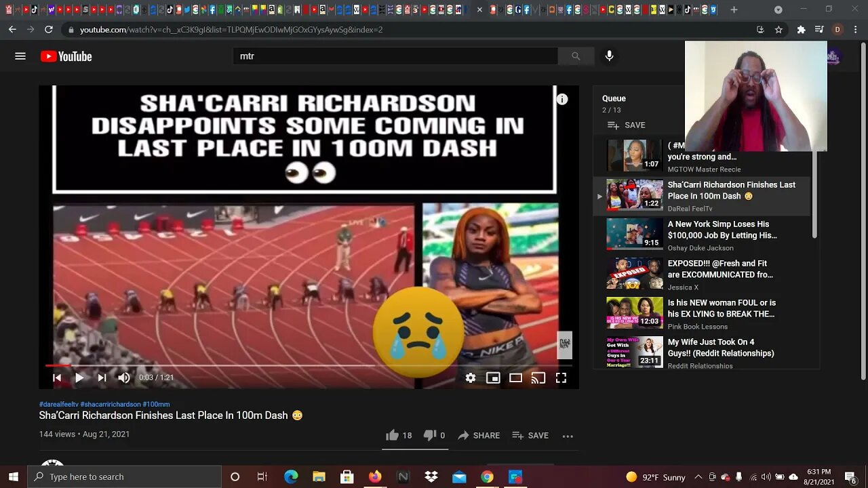Skip to the previous video in the queue
The height and width of the screenshot is (488, 868).
57,378
